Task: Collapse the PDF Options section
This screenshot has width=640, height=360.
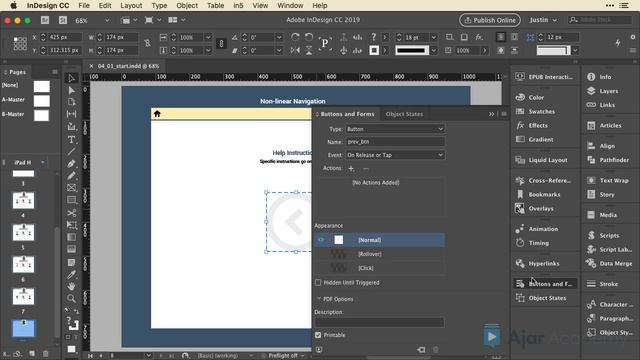Action: point(319,299)
